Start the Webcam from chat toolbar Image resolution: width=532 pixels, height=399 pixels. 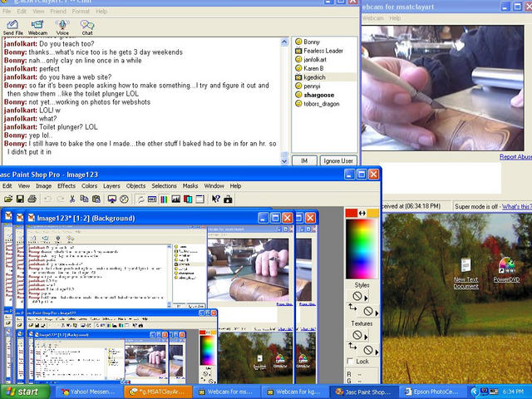37,27
